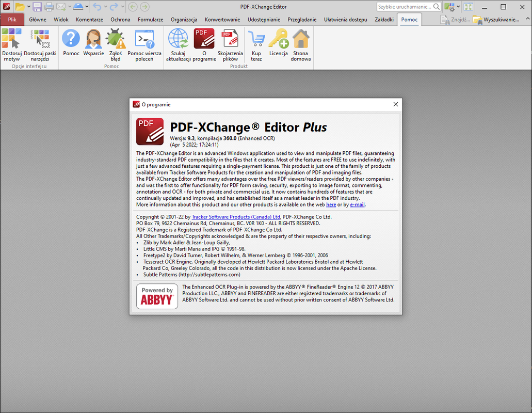
Task: Check for updates via Szukaj aktualizacji
Action: tap(178, 45)
